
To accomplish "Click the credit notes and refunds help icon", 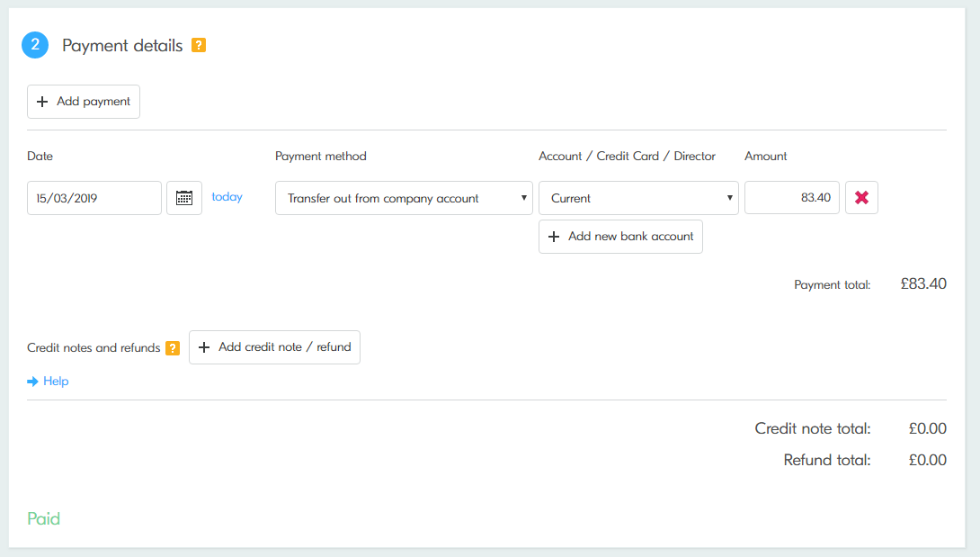I will click(x=173, y=347).
